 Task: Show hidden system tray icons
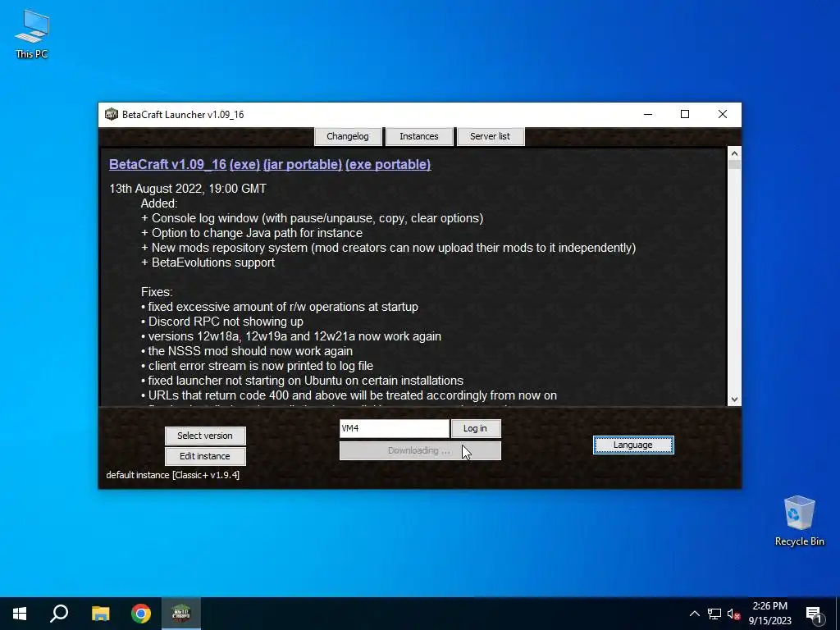694,614
